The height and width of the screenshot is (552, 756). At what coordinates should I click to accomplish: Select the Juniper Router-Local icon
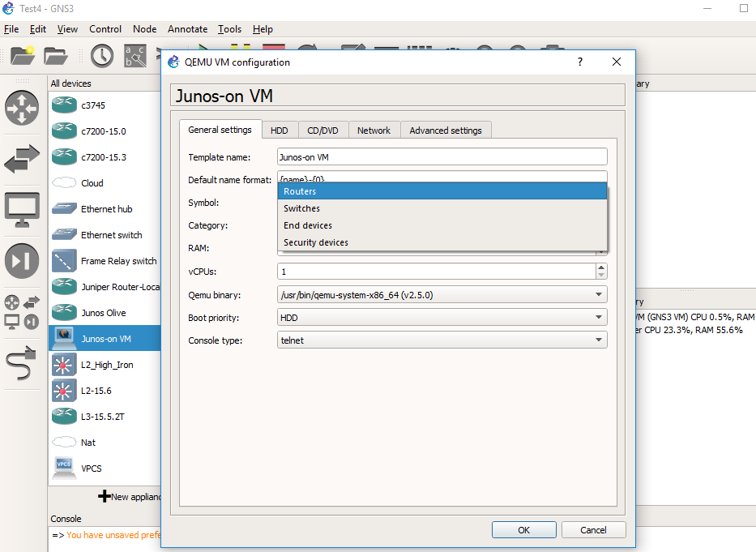64,287
